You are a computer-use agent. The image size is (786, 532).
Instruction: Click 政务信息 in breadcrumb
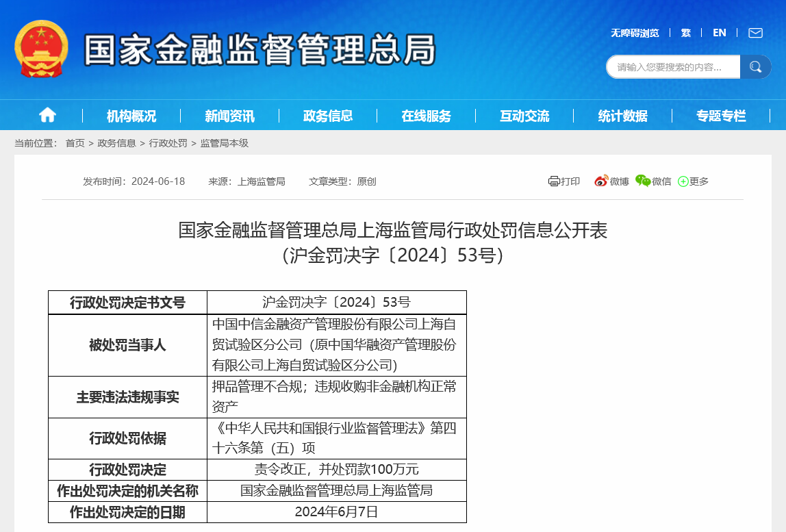pyautogui.click(x=117, y=143)
